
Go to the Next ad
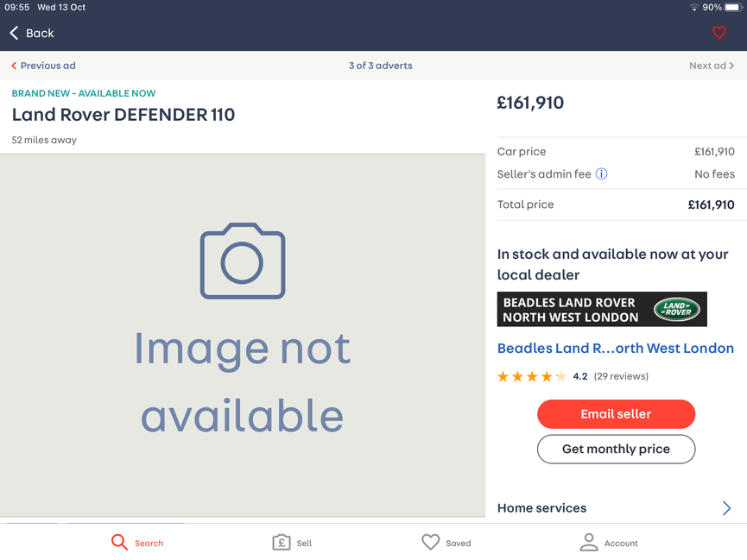pos(712,66)
